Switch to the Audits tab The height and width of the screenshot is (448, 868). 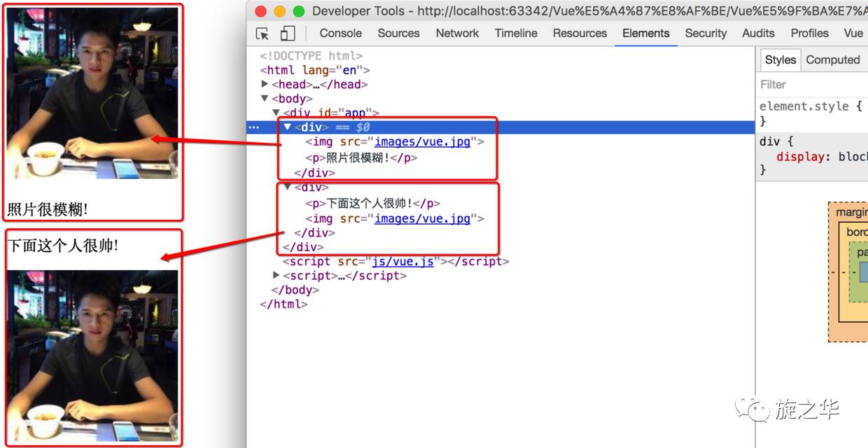(758, 33)
